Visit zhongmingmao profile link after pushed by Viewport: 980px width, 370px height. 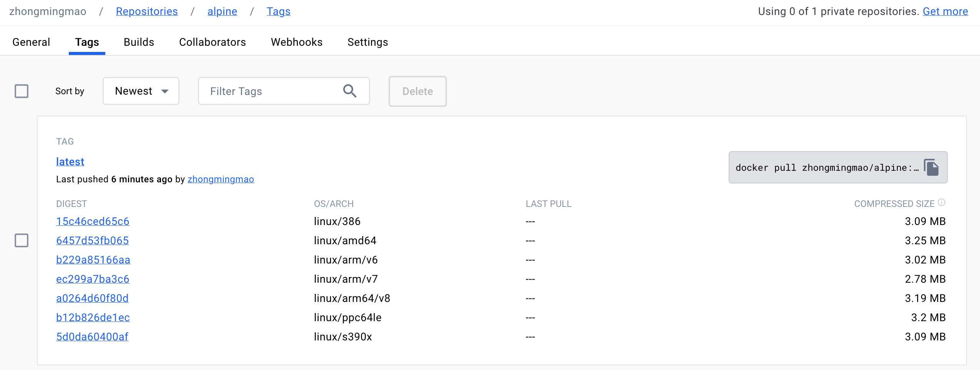click(x=221, y=179)
